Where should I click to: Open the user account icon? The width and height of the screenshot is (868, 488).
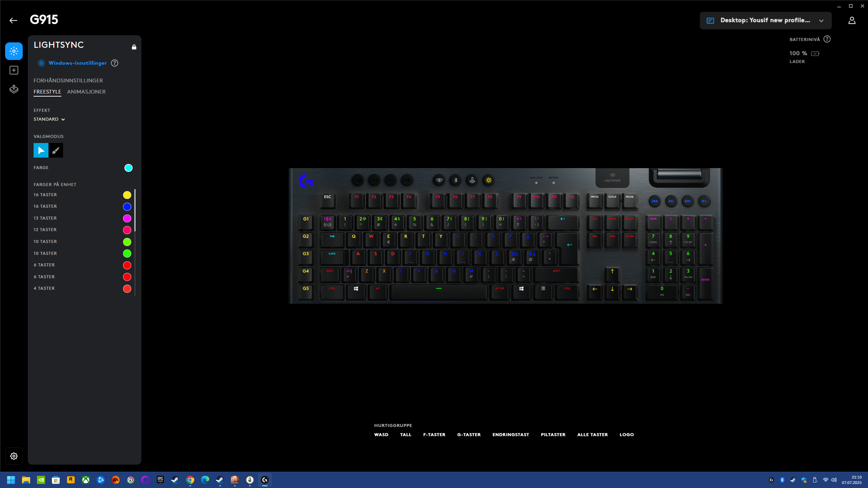coord(852,21)
